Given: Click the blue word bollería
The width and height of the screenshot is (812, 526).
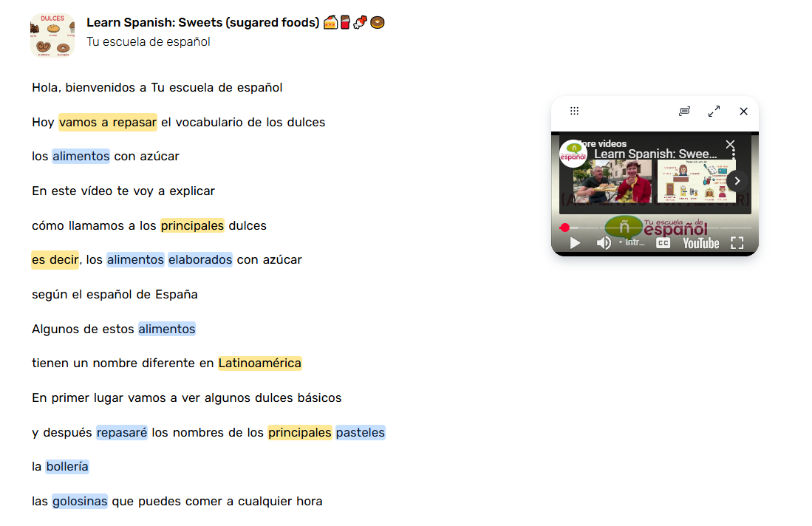Looking at the screenshot, I should (x=67, y=466).
